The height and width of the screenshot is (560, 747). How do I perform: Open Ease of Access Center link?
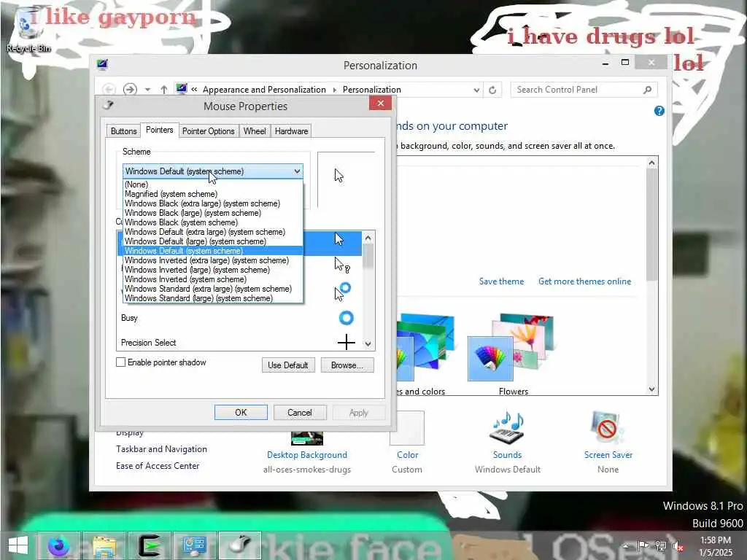point(158,466)
